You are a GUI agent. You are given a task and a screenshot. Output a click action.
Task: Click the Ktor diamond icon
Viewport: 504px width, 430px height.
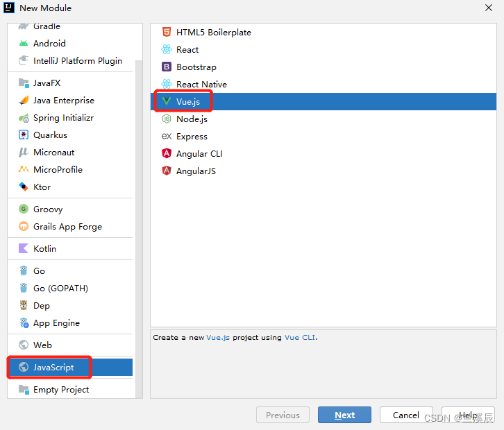coord(24,187)
